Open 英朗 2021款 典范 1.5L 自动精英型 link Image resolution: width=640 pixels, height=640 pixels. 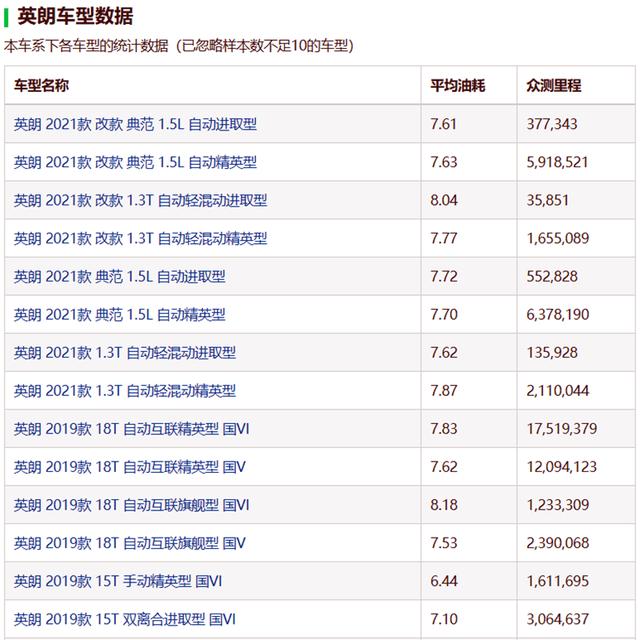[x=120, y=315]
